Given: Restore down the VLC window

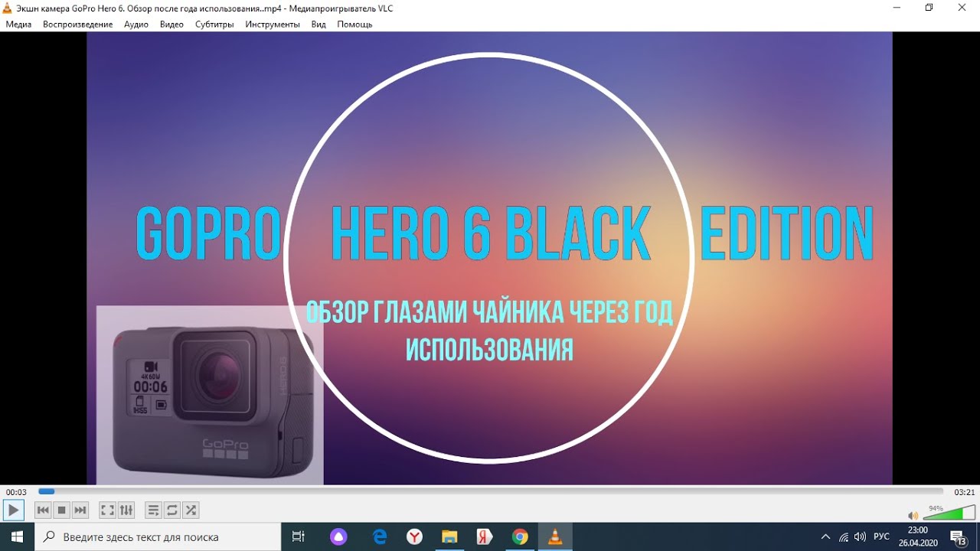Looking at the screenshot, I should (929, 8).
